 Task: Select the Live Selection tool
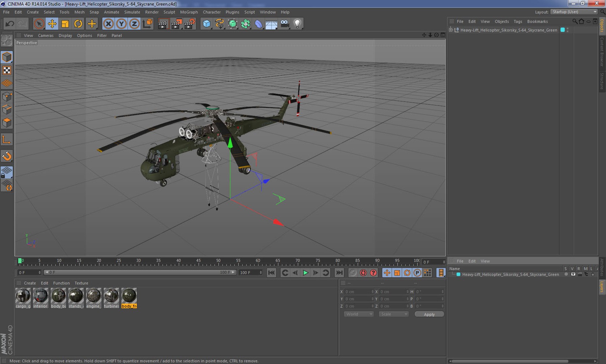(x=39, y=24)
